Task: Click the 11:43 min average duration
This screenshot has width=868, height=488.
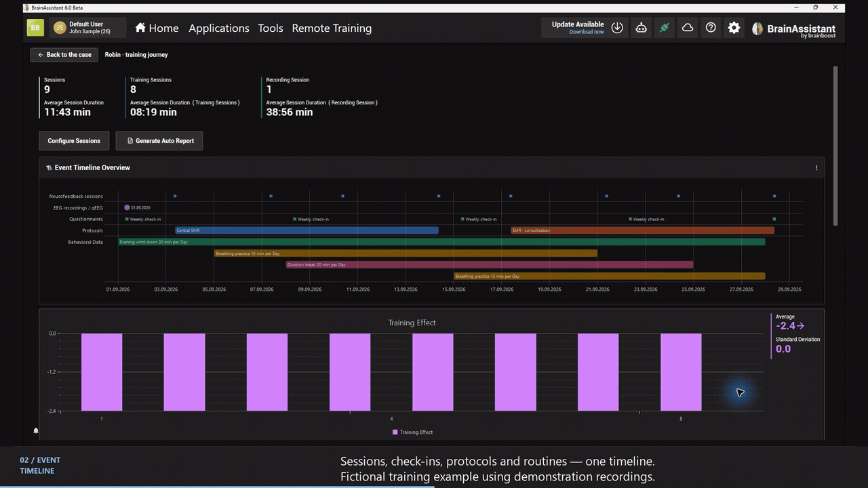Action: (x=67, y=113)
